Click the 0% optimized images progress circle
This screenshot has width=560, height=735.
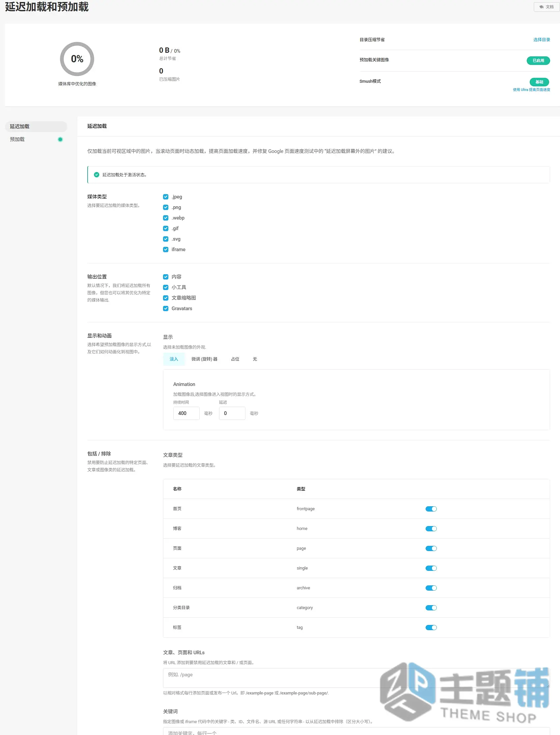[77, 59]
